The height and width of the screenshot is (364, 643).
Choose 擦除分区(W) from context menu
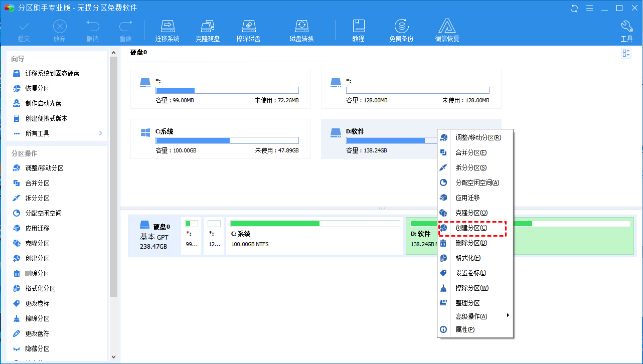(x=475, y=288)
